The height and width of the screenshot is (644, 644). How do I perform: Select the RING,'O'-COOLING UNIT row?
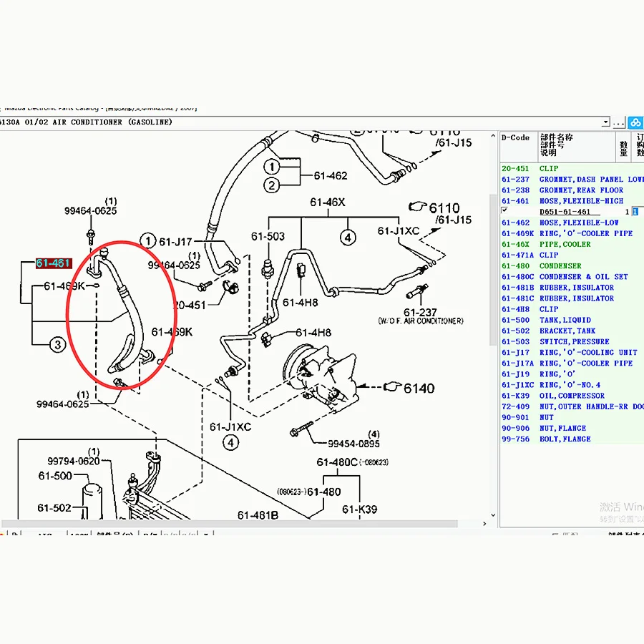coord(572,352)
